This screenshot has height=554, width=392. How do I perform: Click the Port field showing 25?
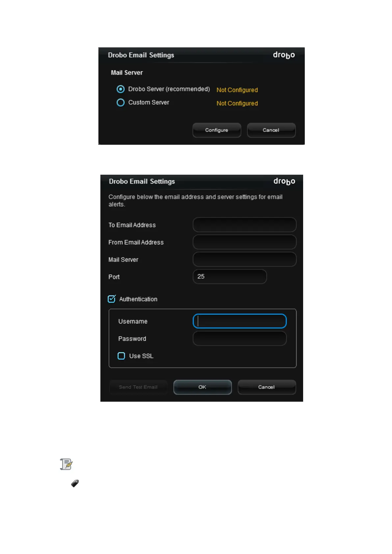click(x=230, y=277)
